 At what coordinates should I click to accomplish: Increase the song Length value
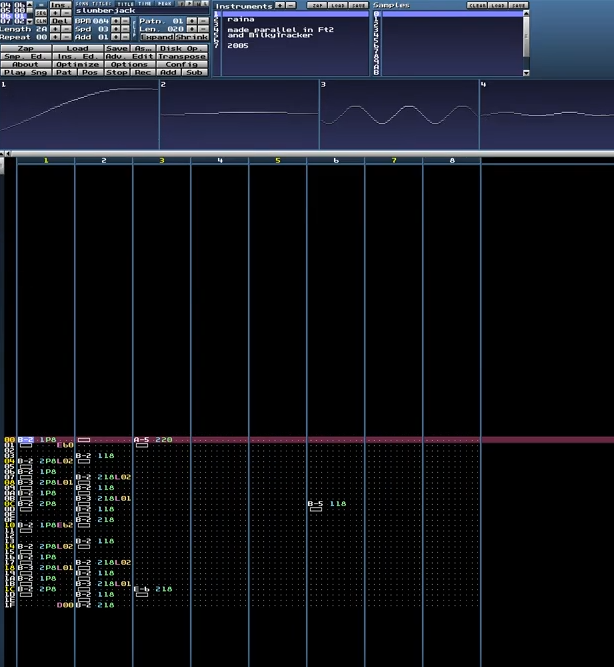point(55,29)
